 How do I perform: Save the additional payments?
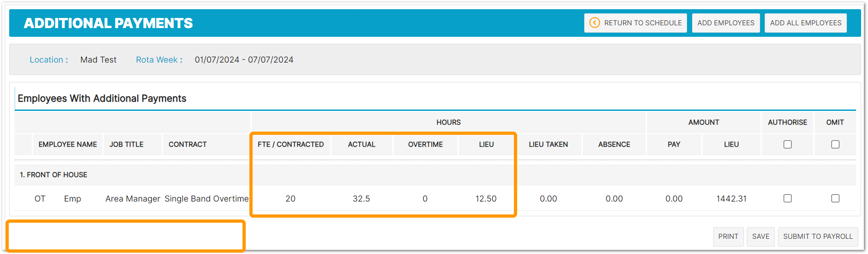pyautogui.click(x=761, y=237)
